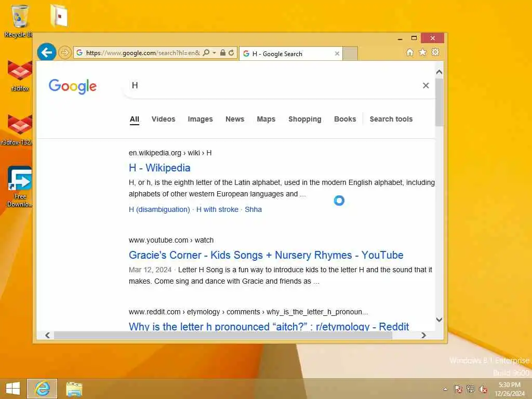Switch to Books results
The image size is (532, 399).
[x=345, y=119]
